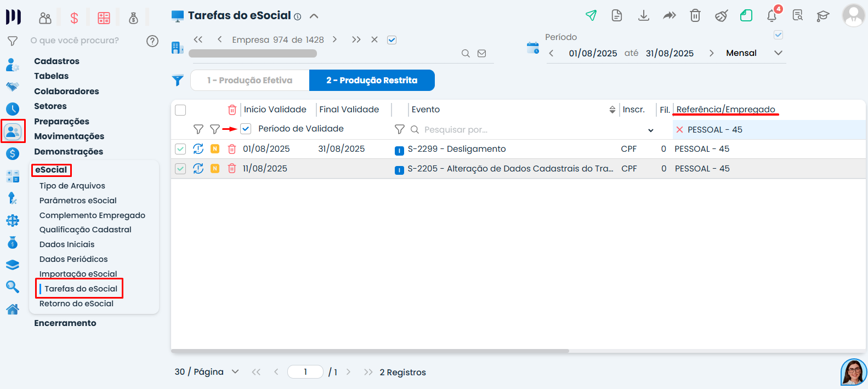The width and height of the screenshot is (868, 389).
Task: Click the horizontal scrollbar under the table
Action: (370, 351)
